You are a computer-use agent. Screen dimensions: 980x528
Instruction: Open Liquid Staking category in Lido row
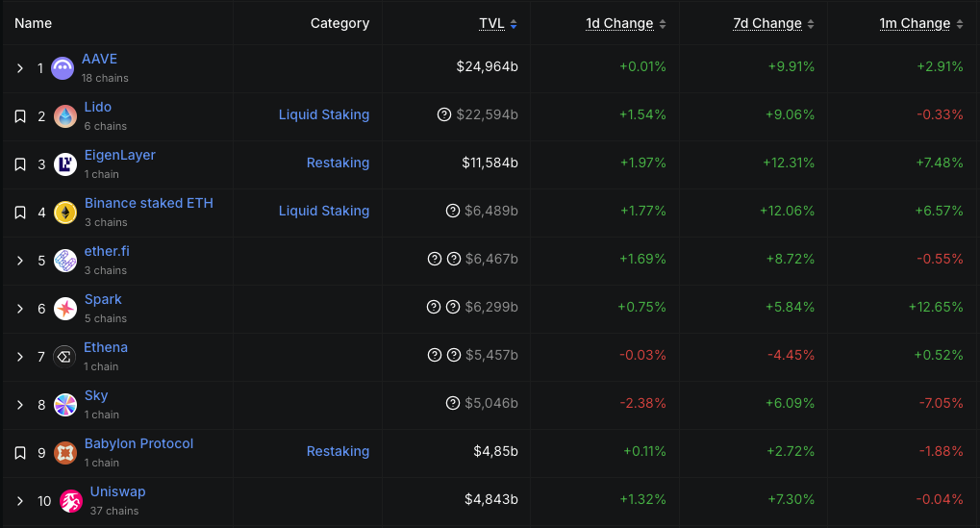click(324, 114)
